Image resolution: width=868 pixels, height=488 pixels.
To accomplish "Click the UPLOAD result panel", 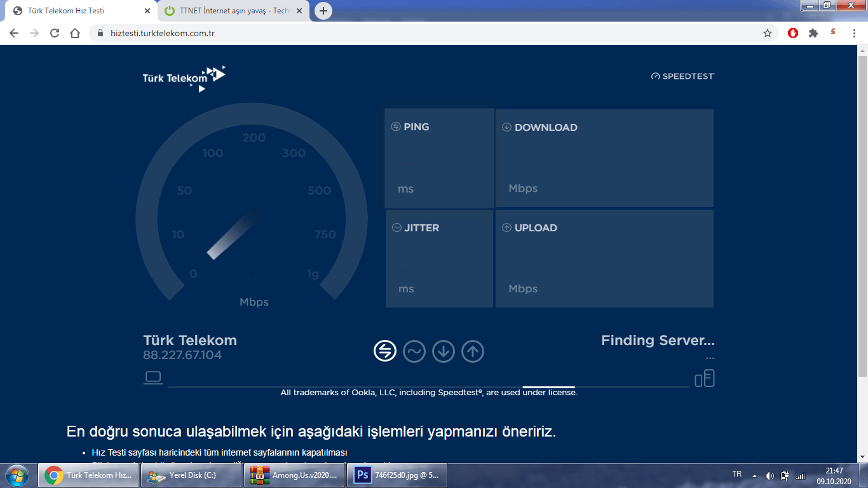I will pyautogui.click(x=604, y=259).
